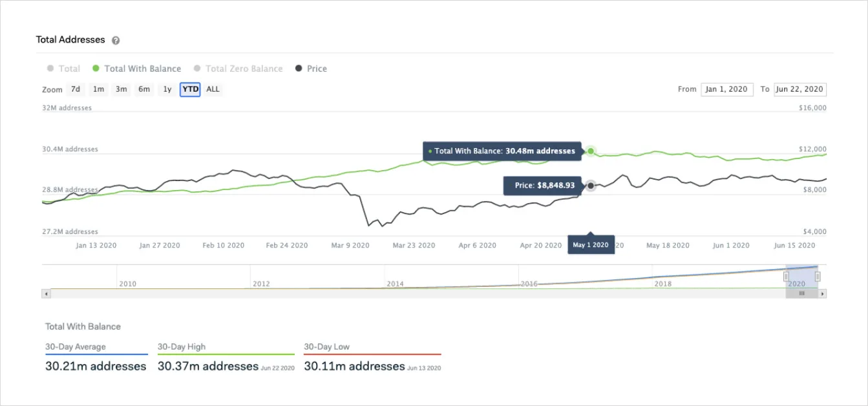Toggle the Price series in legend
Viewport: 868px width, 406px height.
point(311,69)
